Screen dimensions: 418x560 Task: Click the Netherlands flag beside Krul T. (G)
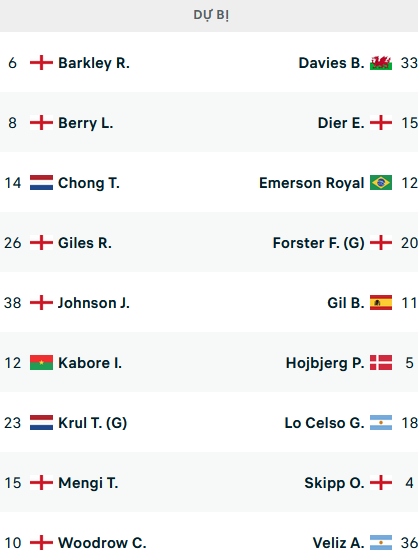[41, 423]
